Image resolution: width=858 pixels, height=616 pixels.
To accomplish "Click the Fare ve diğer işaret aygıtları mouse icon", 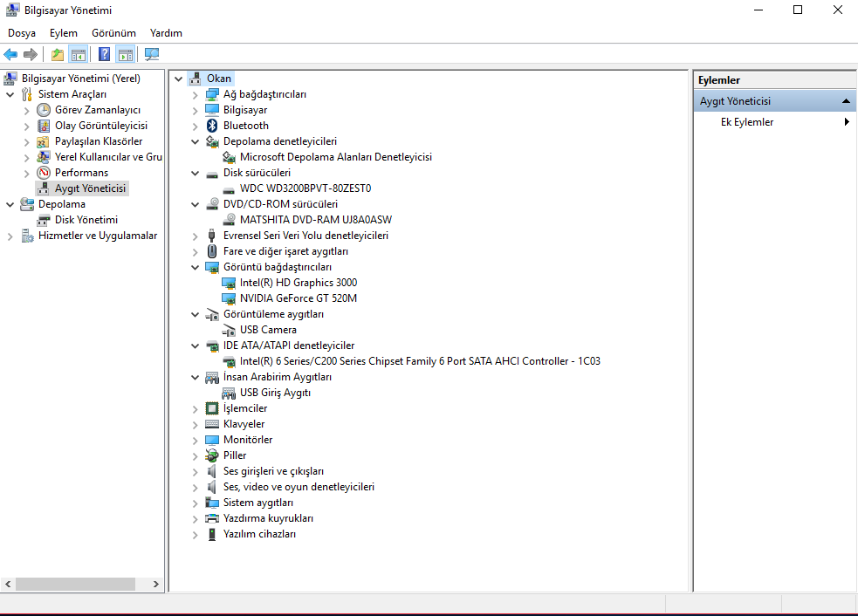I will 212,251.
